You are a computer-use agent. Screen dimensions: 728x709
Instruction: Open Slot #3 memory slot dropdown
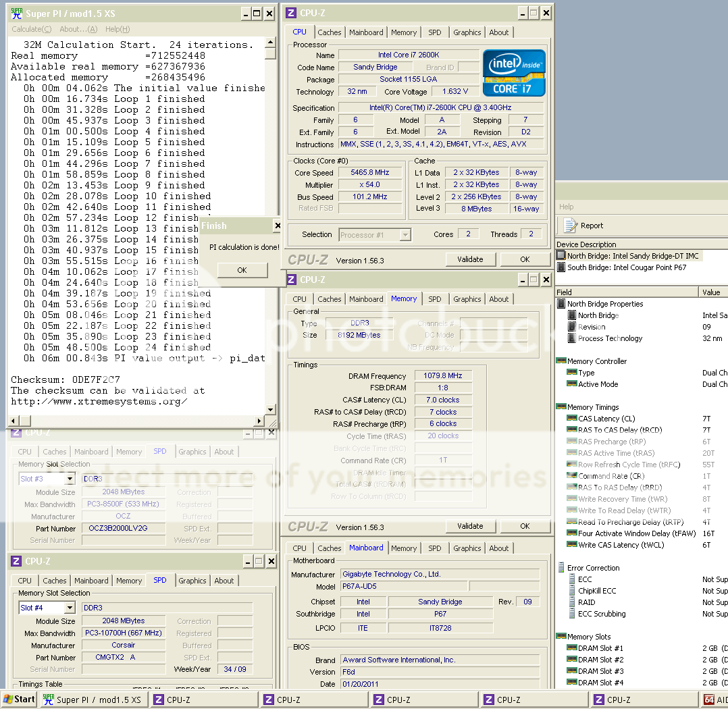(70, 479)
